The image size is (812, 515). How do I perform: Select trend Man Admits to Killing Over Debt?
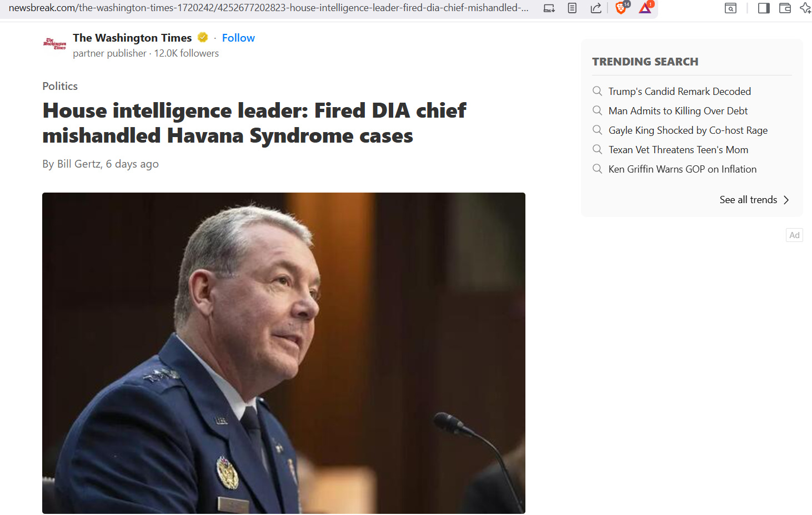click(678, 111)
